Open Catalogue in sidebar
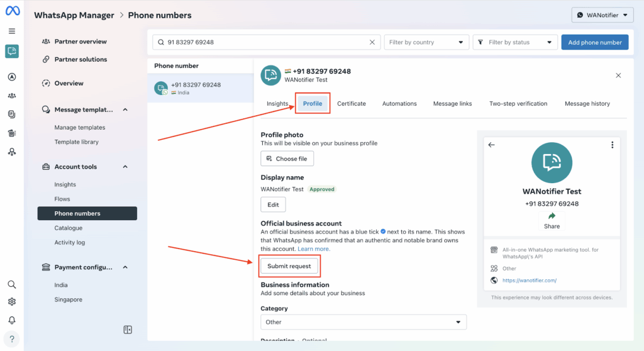 (68, 228)
